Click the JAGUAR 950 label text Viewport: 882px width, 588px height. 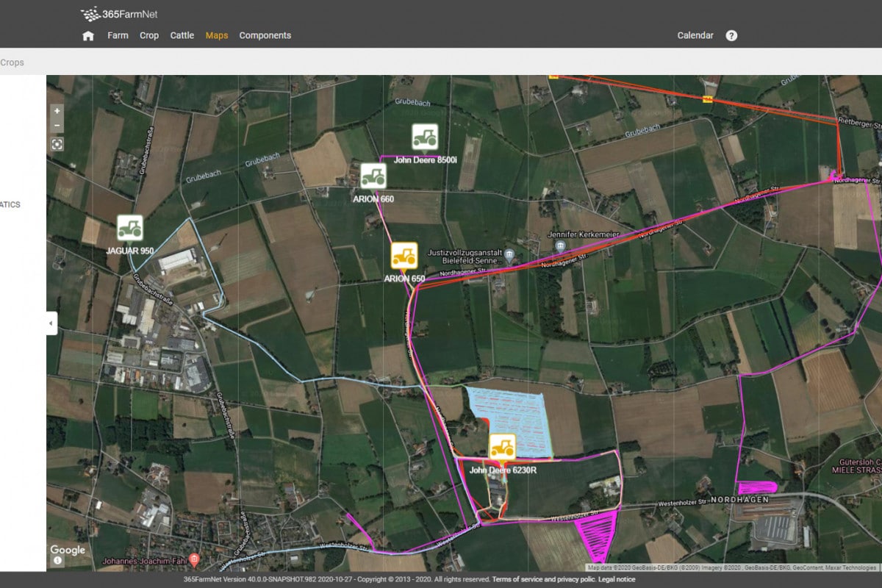pyautogui.click(x=130, y=251)
